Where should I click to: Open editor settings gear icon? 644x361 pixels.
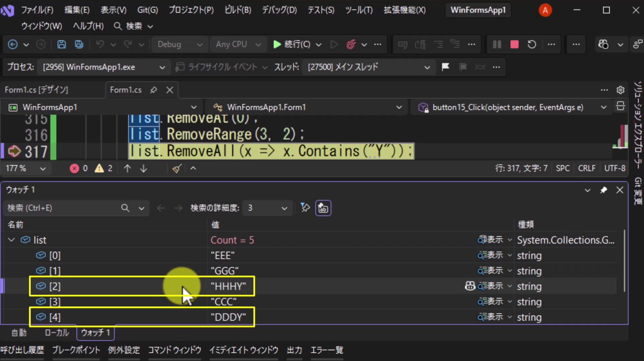pos(620,90)
